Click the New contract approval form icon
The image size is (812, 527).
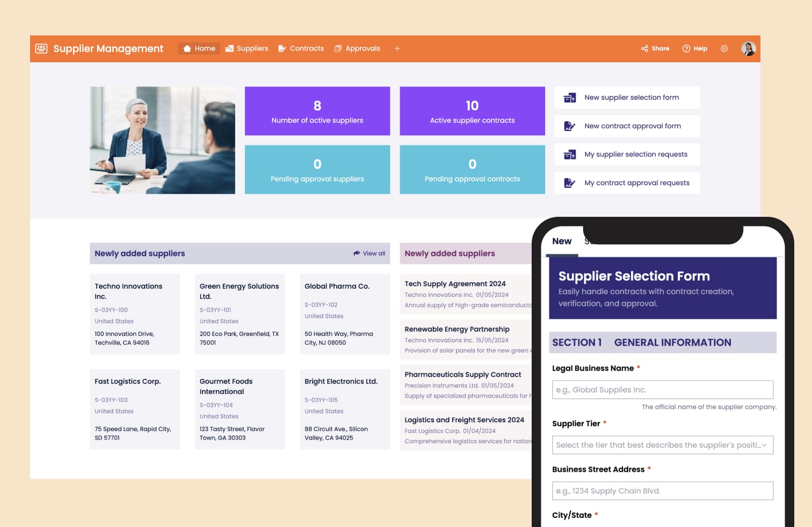point(570,126)
